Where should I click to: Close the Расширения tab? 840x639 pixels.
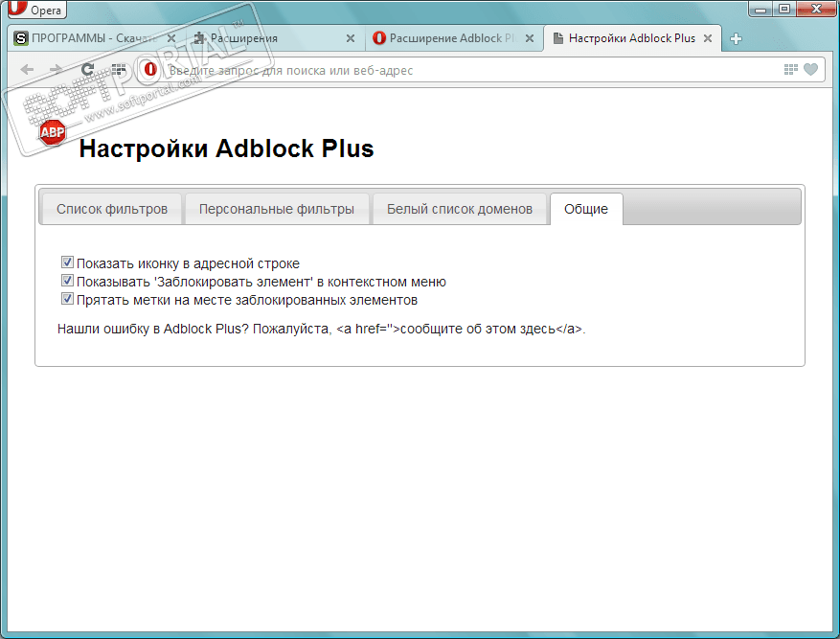click(351, 38)
